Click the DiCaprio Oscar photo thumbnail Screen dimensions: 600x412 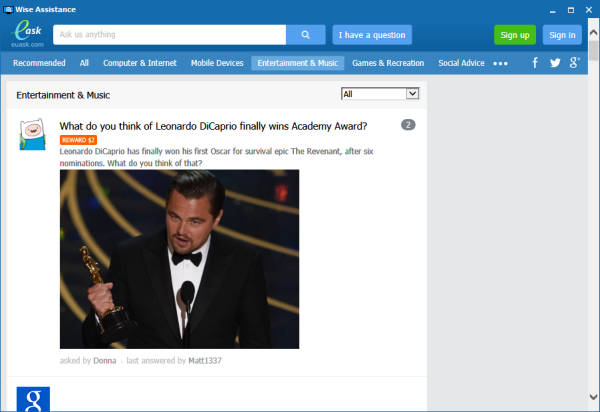pyautogui.click(x=179, y=259)
